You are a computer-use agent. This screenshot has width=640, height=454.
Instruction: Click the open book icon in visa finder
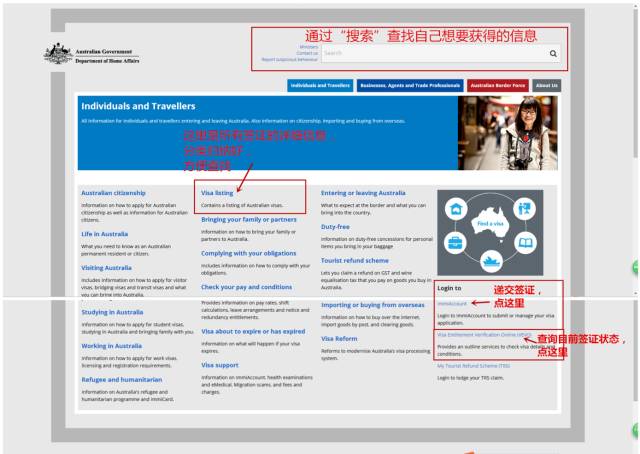pos(525,243)
